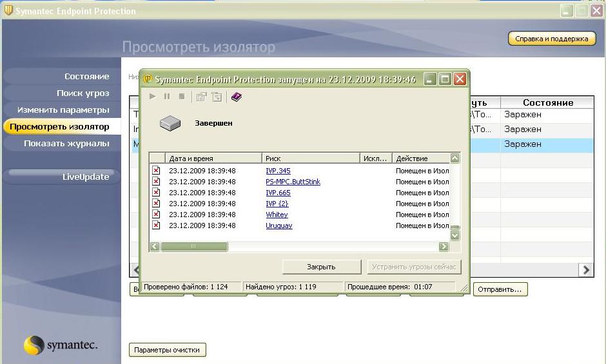
Task: Click the Устранить угрозы сейчас button
Action: click(x=414, y=267)
